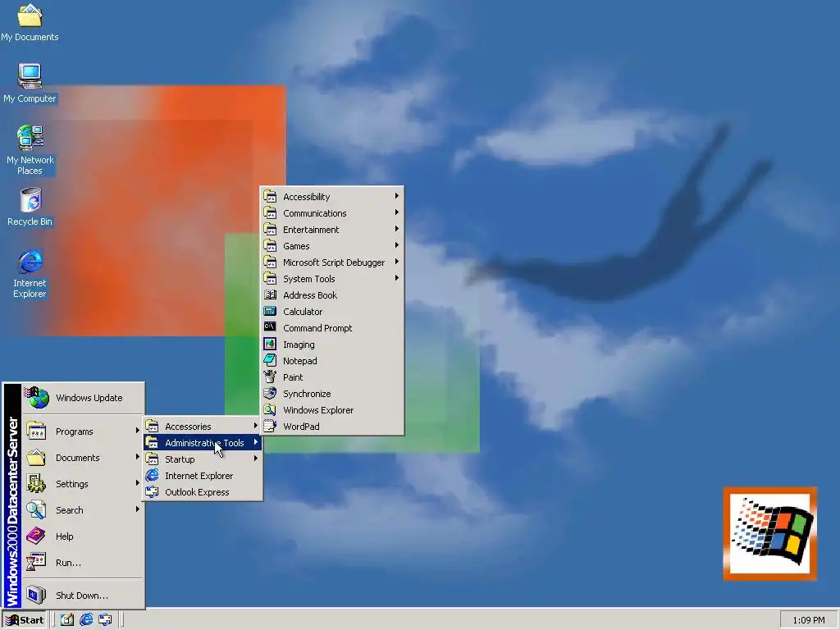840x630 pixels.
Task: Choose the Games menu entry
Action: 332,246
